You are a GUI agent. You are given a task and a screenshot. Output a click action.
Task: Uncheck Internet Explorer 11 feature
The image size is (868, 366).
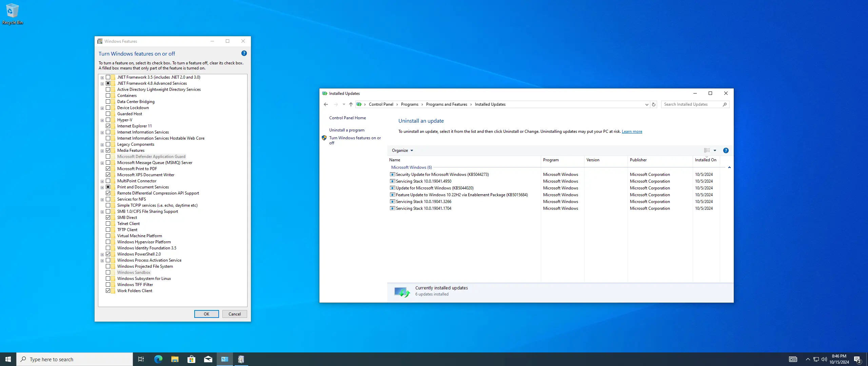[x=108, y=126]
